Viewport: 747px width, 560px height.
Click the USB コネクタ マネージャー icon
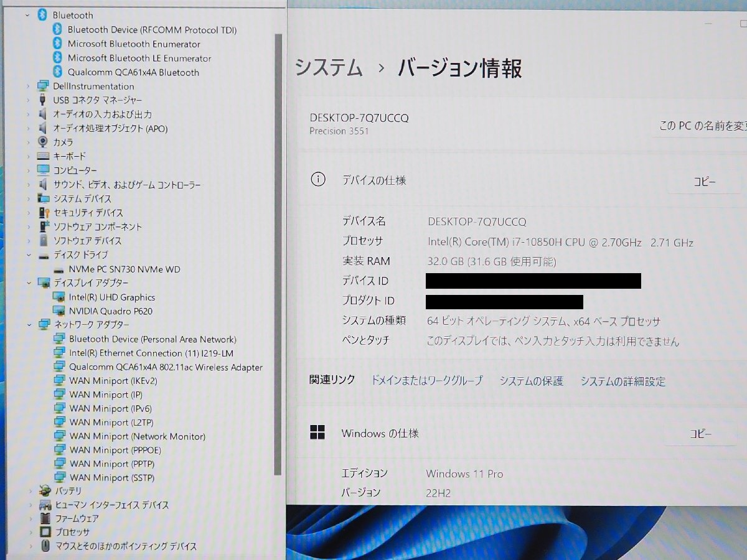(42, 100)
